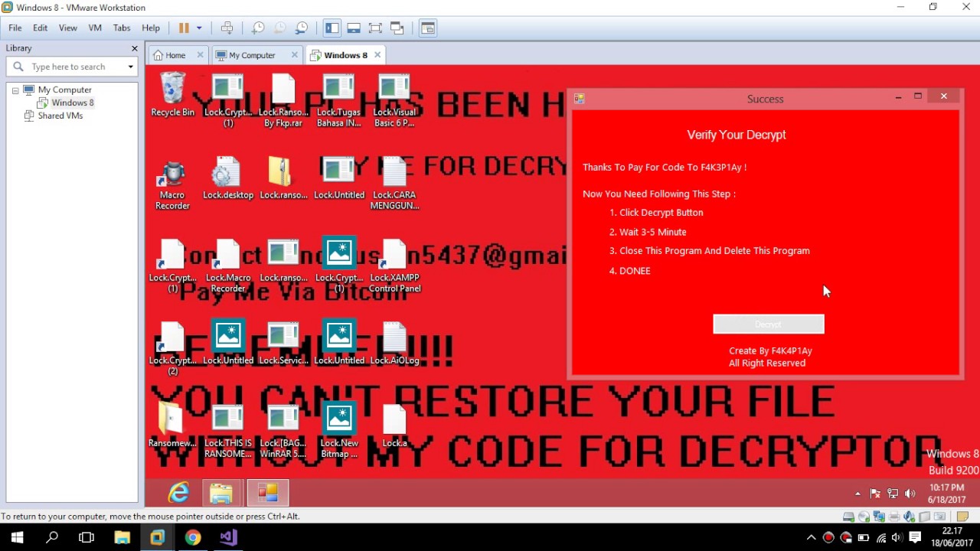The width and height of the screenshot is (980, 551).
Task: Select the Lock.XAMPP Control Panel icon
Action: (394, 267)
